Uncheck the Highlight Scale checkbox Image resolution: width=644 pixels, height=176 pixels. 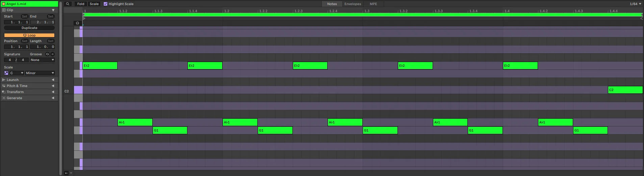(x=105, y=4)
